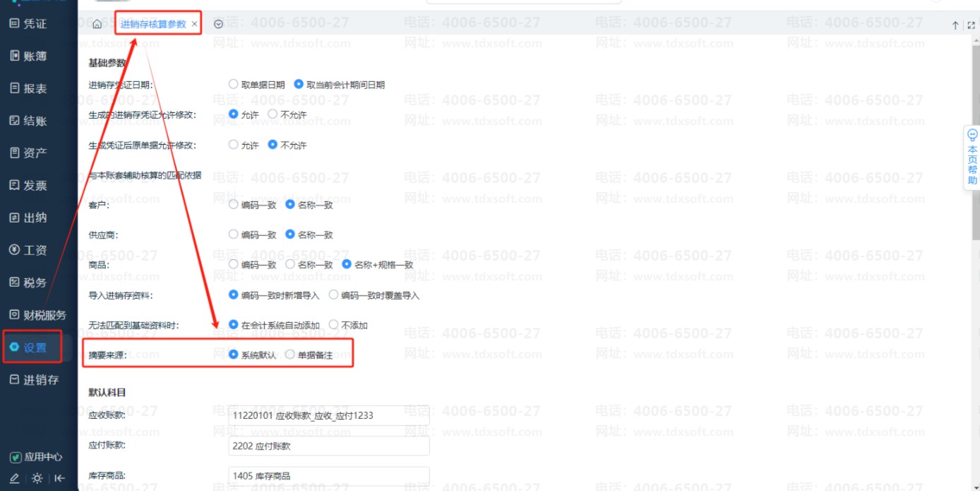Click the 基础参数 section heading

coord(107,63)
